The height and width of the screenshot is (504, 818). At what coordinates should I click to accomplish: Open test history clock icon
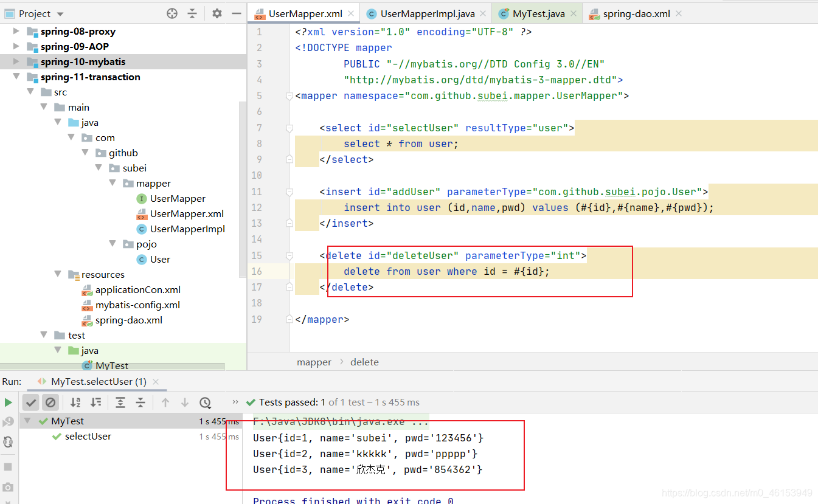pyautogui.click(x=205, y=402)
